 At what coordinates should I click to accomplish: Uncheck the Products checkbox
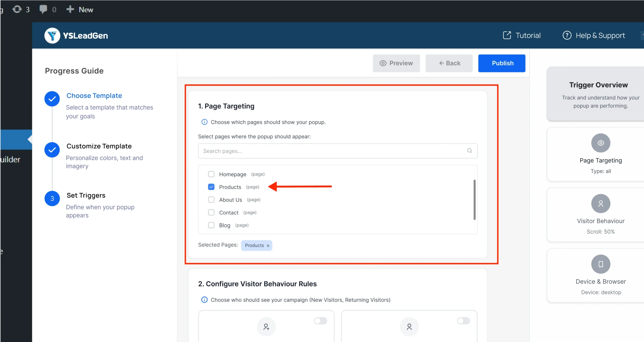[211, 187]
